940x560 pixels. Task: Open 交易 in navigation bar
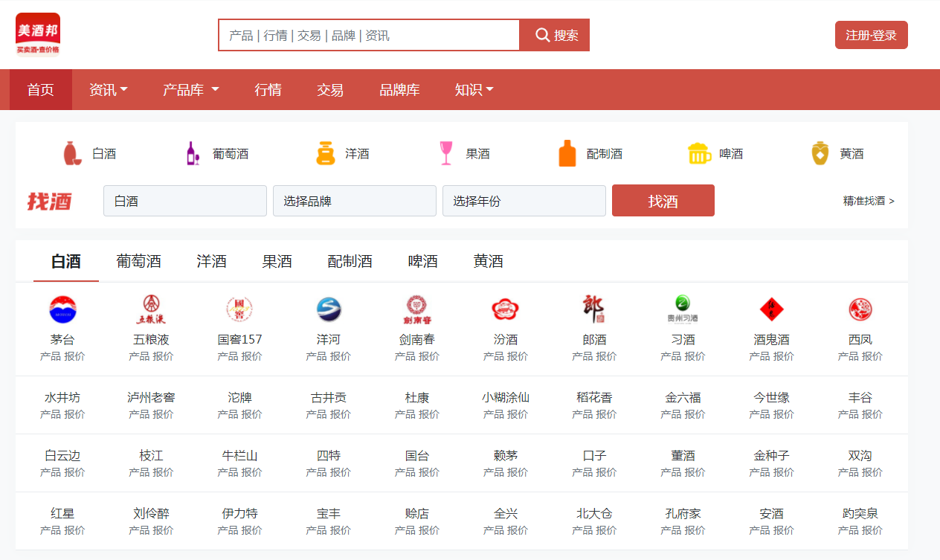[330, 90]
